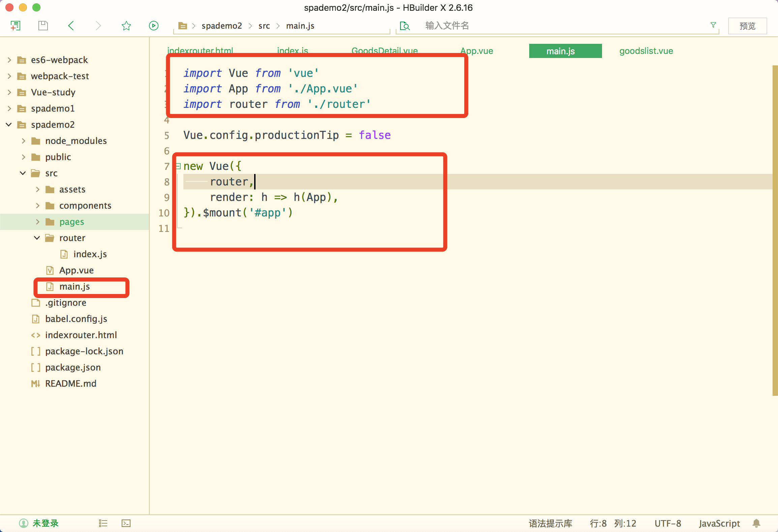Click the search file input icon

(404, 25)
